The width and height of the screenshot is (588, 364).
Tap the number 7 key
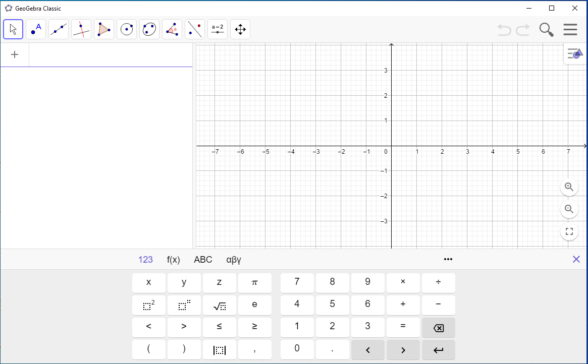pos(297,283)
